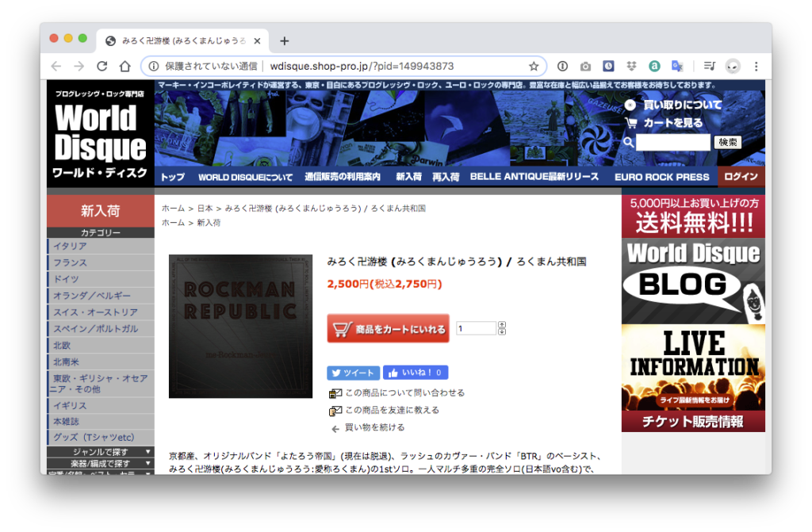Open EURO ROCK PRESS nav item
This screenshot has width=812, height=532.
[x=662, y=177]
